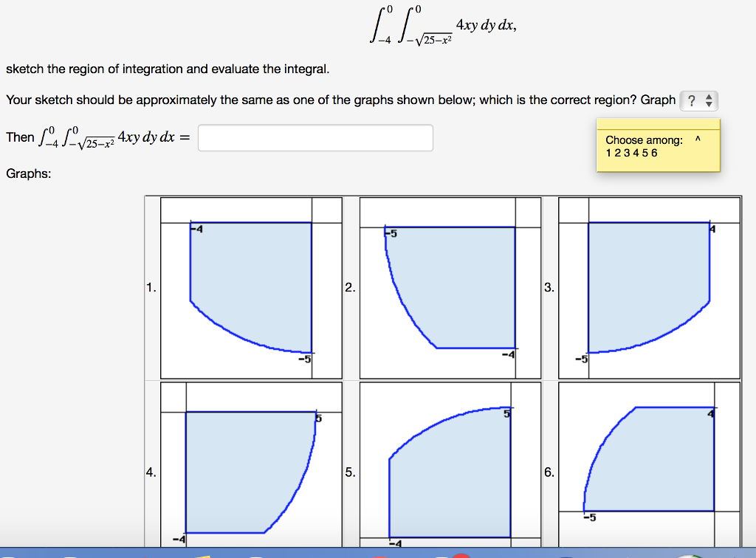The width and height of the screenshot is (756, 558).
Task: Click the integral answer input box
Action: click(x=315, y=137)
